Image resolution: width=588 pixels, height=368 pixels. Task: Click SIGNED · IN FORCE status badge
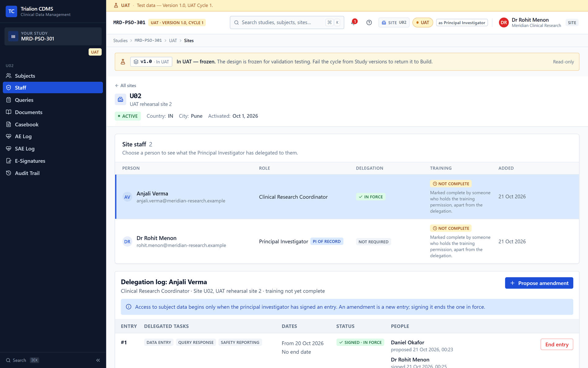pos(360,342)
